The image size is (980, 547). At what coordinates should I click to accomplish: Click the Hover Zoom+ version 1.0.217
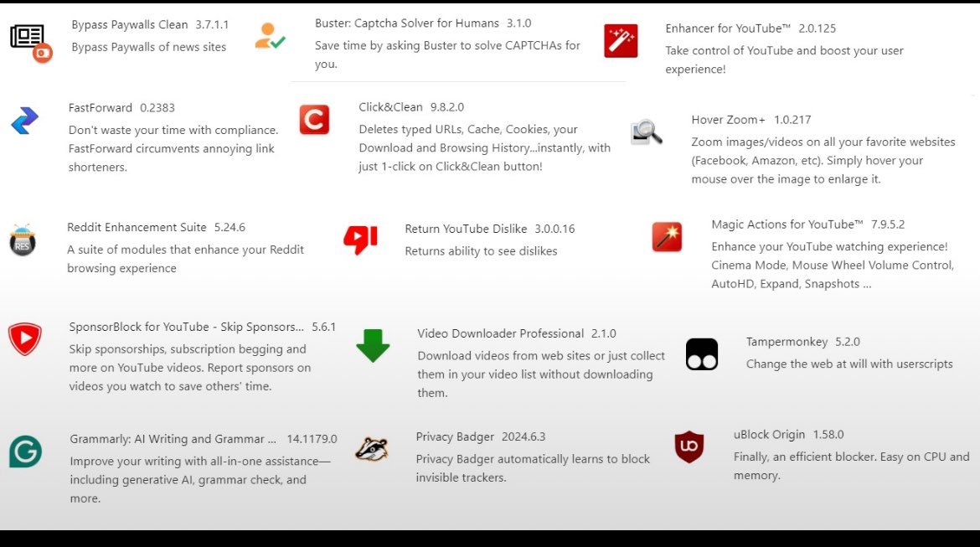(792, 120)
